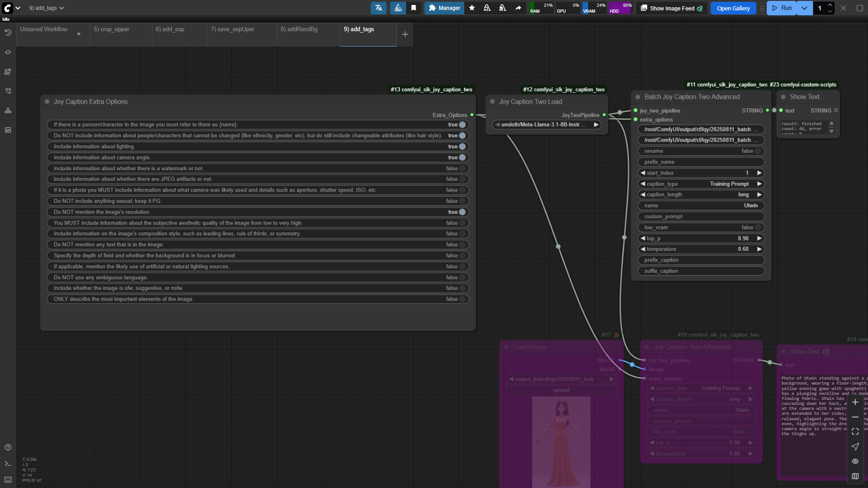Click the temperature slider in Batch node
This screenshot has width=868, height=488.
coord(701,249)
